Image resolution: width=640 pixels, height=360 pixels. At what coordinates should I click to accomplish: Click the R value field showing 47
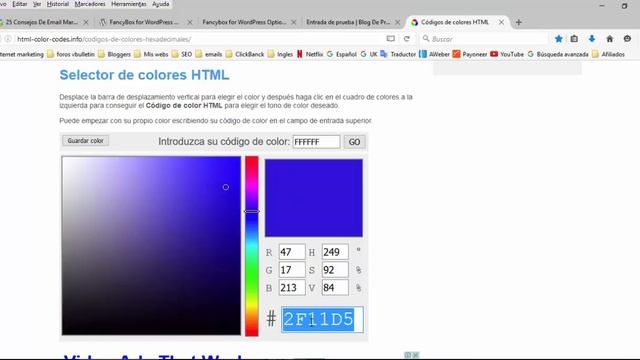(292, 252)
